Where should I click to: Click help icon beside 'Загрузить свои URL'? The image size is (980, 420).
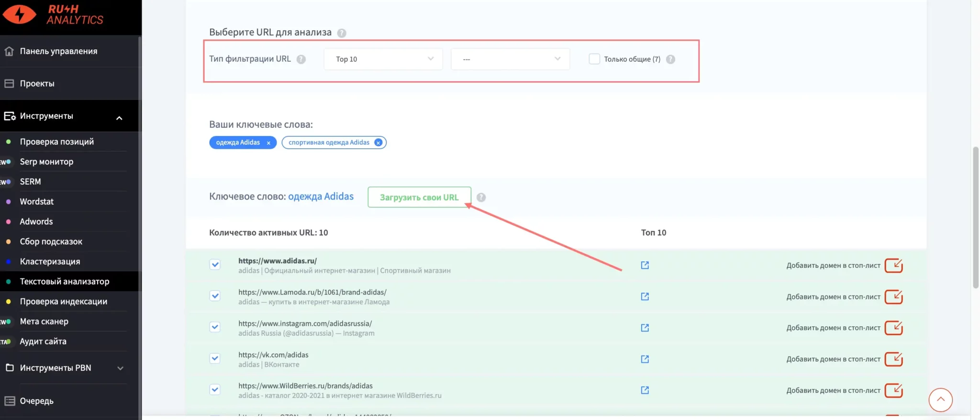point(481,198)
